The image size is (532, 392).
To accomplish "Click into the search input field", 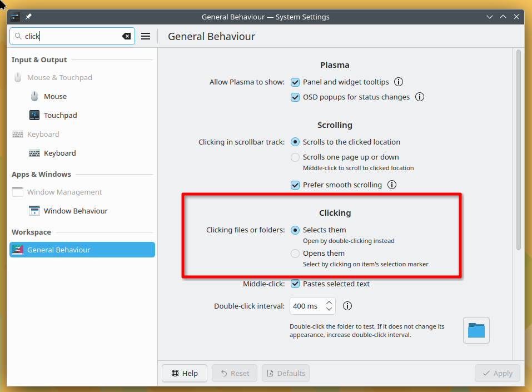I will (72, 36).
